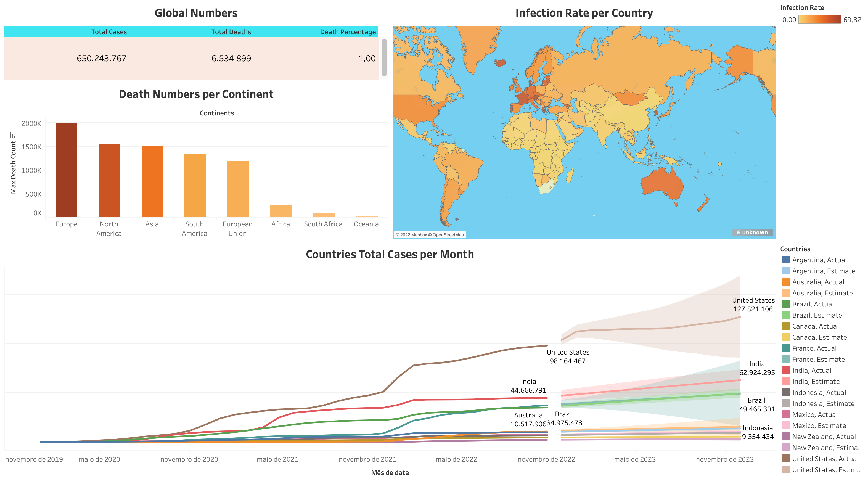Highlight Australia, Actual in legend
868x481 pixels.
tap(785, 282)
